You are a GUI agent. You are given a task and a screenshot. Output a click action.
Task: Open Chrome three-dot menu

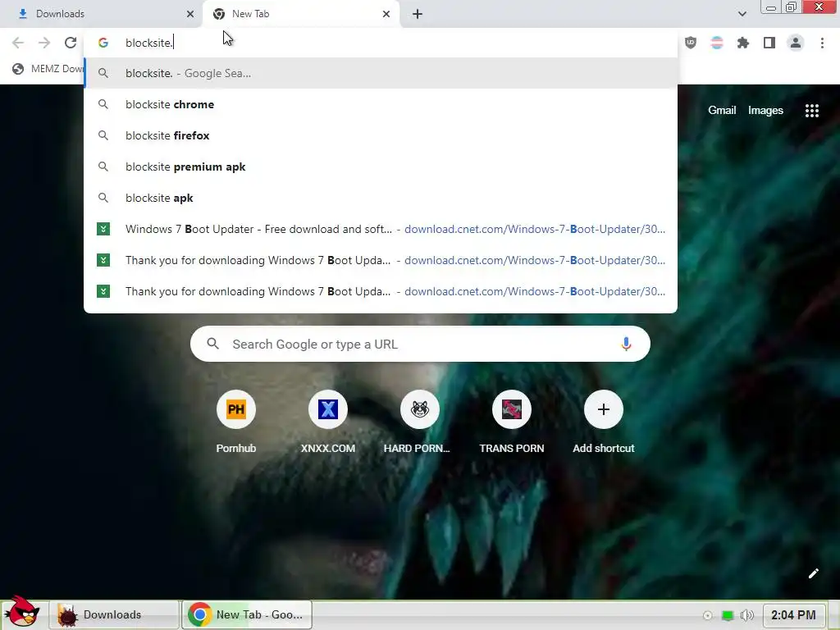822,43
